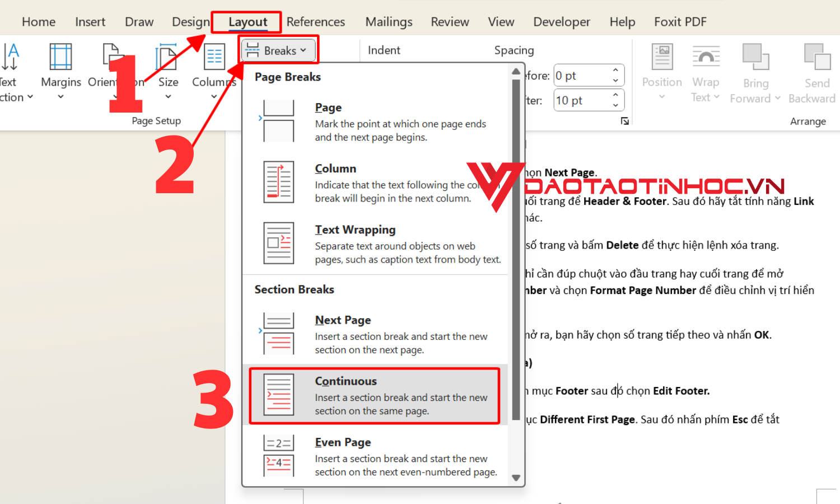Increase the Spacing After value

[615, 95]
